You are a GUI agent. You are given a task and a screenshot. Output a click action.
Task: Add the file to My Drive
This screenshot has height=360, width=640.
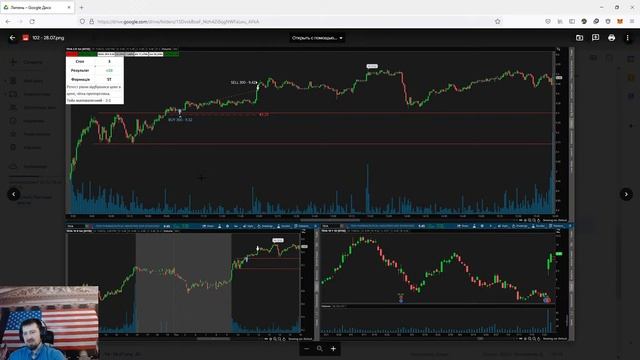click(x=579, y=38)
